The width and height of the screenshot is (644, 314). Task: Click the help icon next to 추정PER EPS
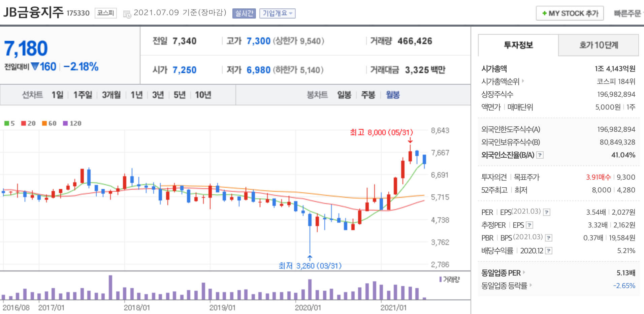(x=529, y=225)
